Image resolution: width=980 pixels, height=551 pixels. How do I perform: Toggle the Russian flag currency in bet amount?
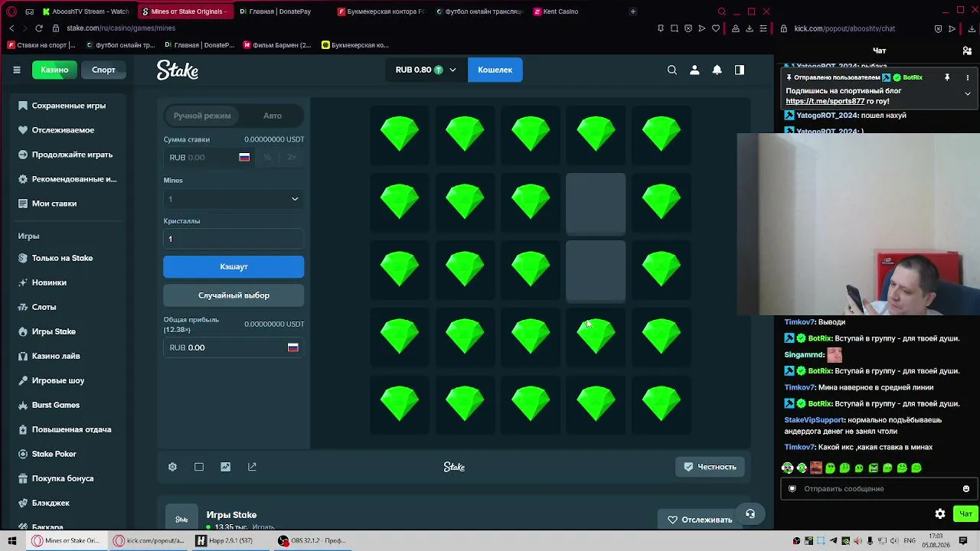click(244, 157)
